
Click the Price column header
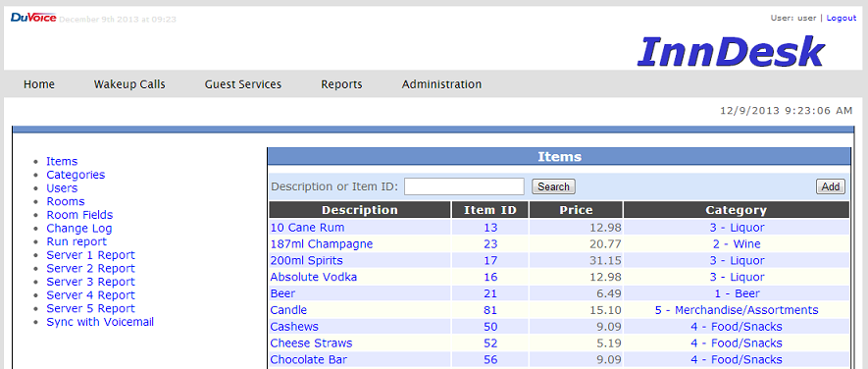(576, 210)
